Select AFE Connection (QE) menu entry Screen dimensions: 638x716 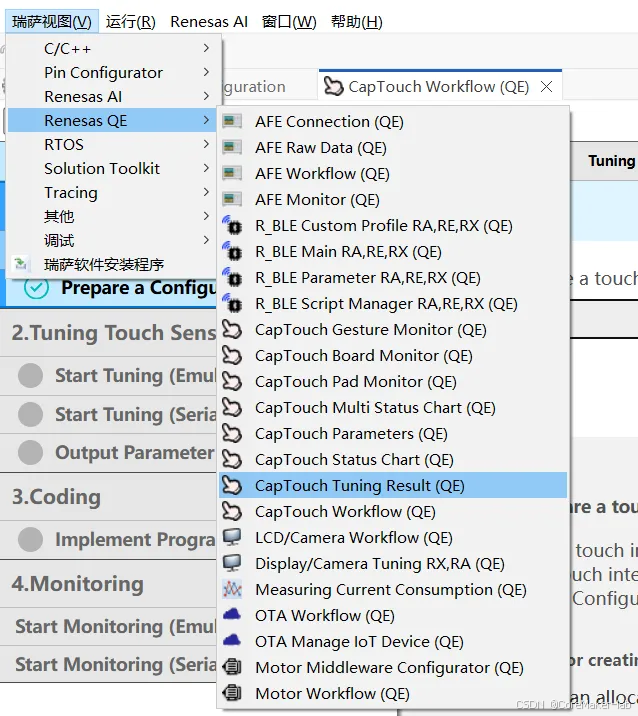tap(393, 121)
